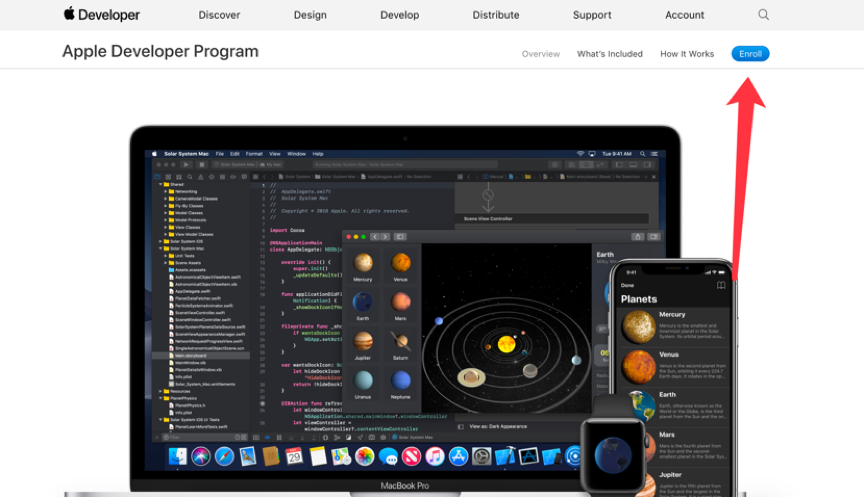Viewport: 864px width, 497px height.
Task: Click Xcode Edit menu in screenshot
Action: coord(235,154)
